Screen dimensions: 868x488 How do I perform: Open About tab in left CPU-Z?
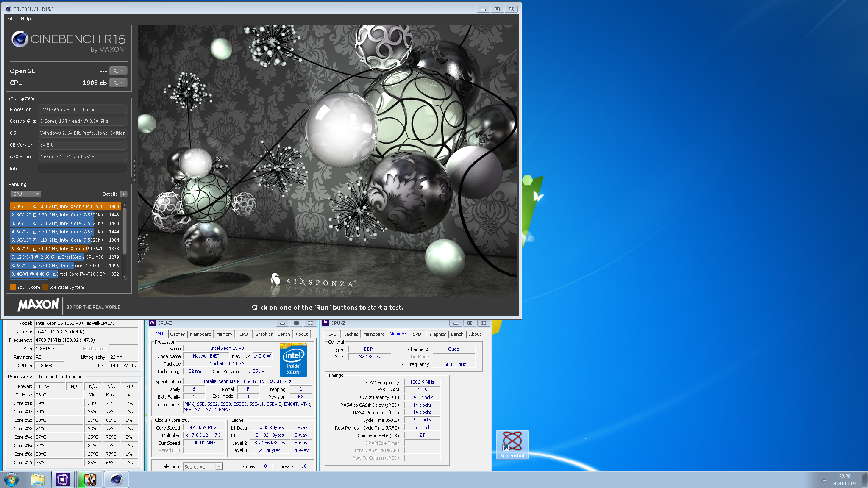pyautogui.click(x=302, y=334)
